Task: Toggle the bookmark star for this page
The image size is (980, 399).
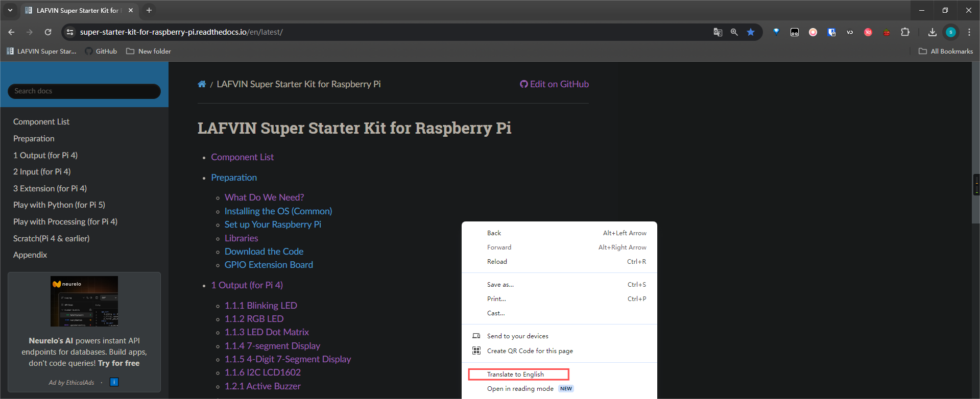Action: click(751, 32)
